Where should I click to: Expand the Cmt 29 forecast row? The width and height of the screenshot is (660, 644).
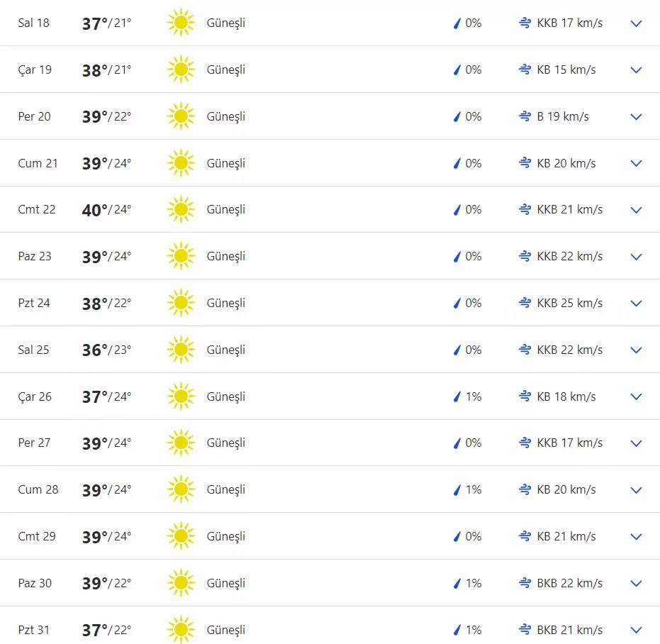tap(636, 537)
